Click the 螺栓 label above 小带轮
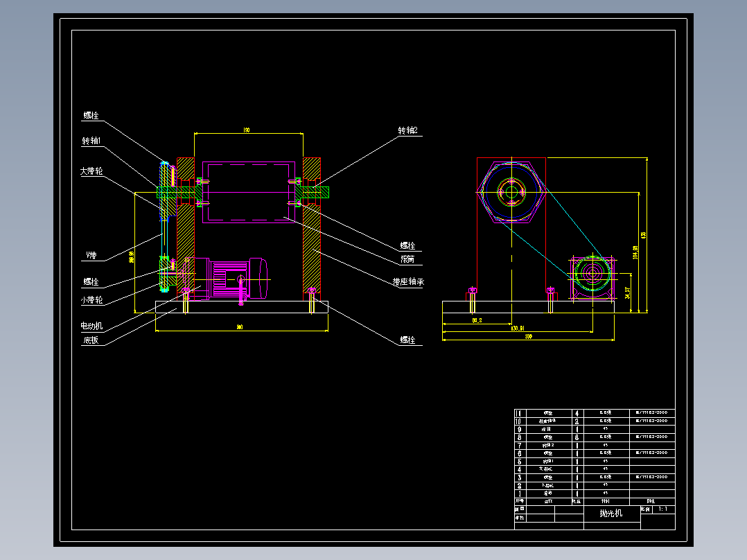The width and height of the screenshot is (747, 560). point(91,281)
